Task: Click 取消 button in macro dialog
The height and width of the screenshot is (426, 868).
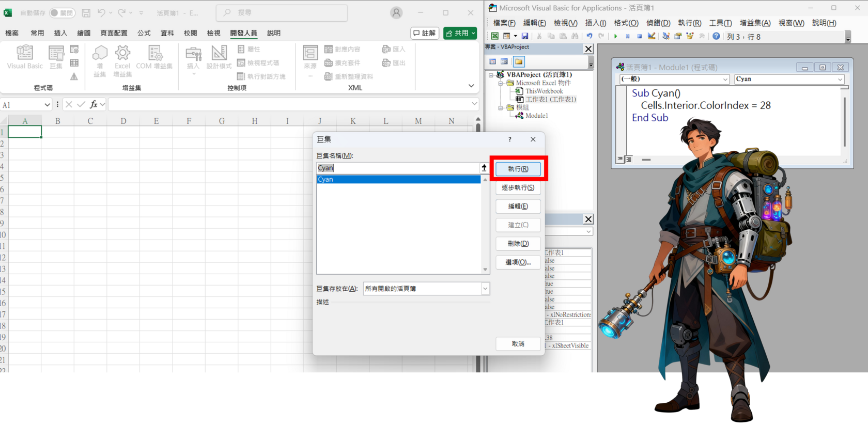Action: [x=518, y=343]
